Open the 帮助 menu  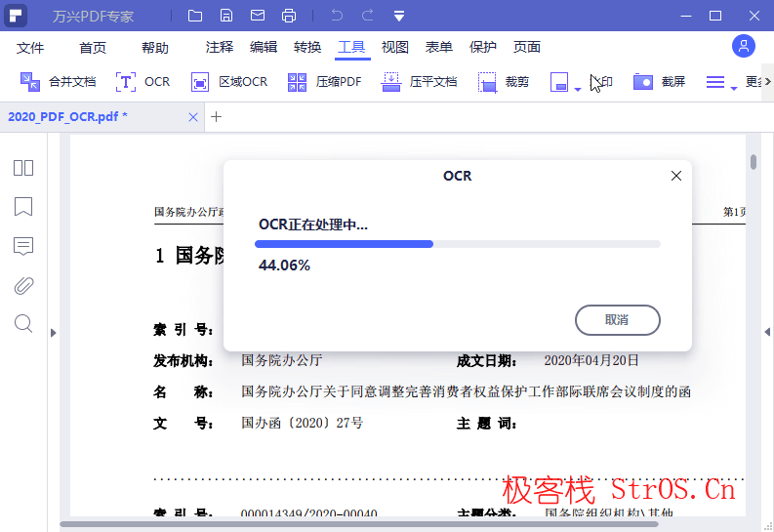point(155,48)
